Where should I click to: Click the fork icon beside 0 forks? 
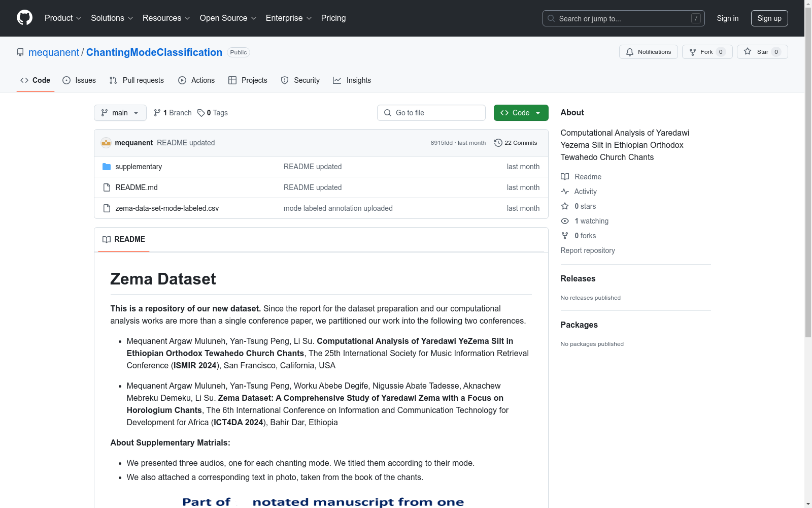click(x=565, y=236)
